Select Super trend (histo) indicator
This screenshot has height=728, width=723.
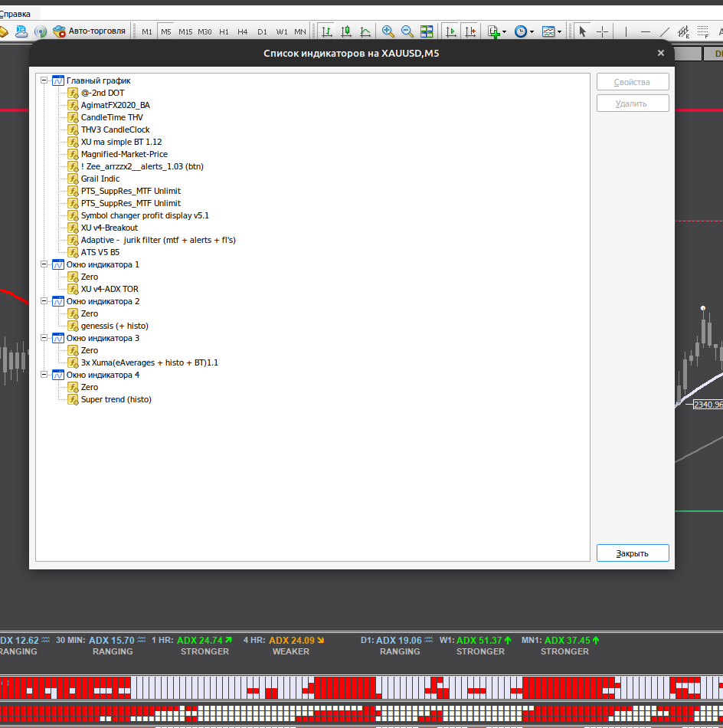point(116,399)
